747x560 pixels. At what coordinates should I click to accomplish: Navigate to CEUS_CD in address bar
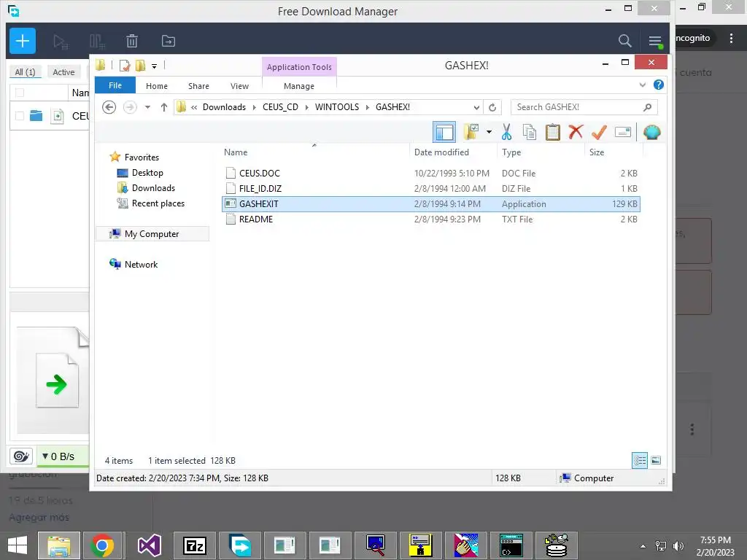coord(280,107)
